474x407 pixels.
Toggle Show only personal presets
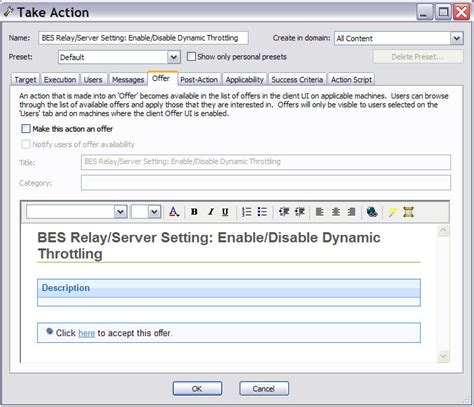(191, 57)
